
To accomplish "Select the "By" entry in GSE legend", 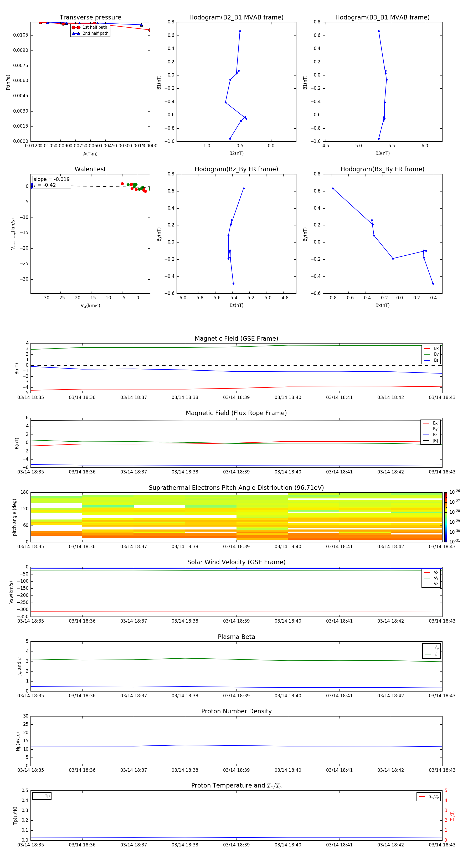I will pos(431,354).
